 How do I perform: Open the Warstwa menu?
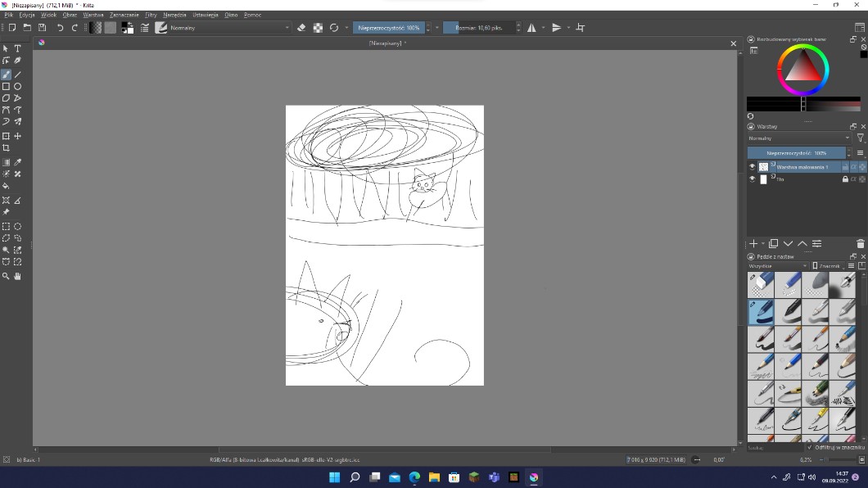click(93, 15)
